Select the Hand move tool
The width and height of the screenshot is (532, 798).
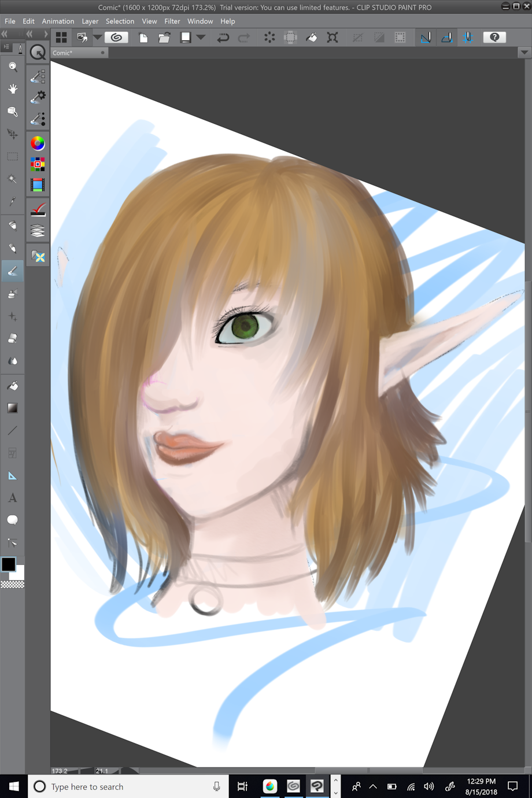(12, 88)
